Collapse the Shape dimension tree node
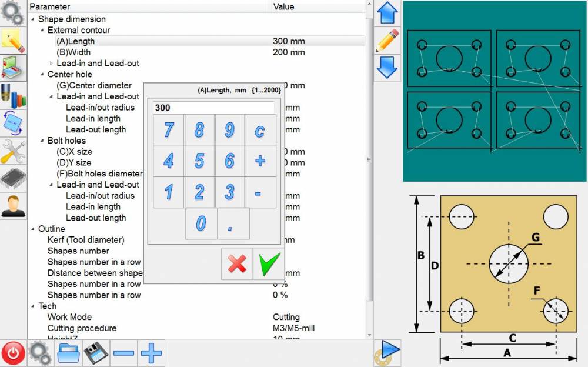588x367 pixels. 33,19
